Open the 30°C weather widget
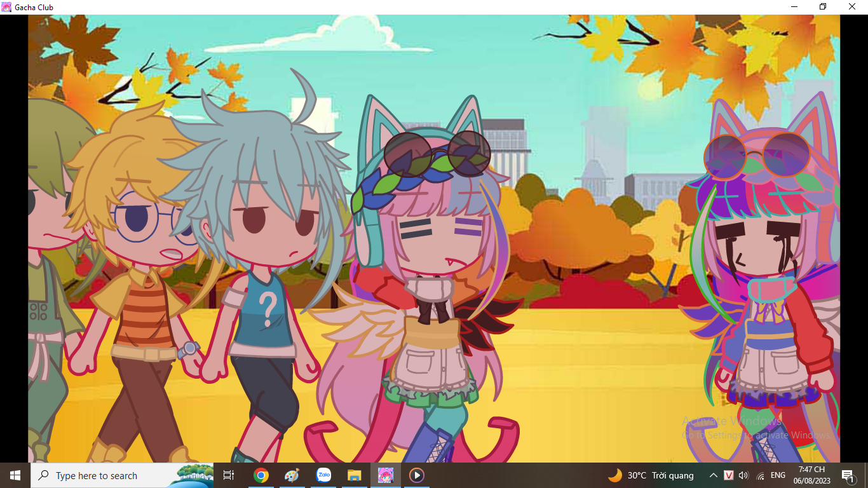This screenshot has width=868, height=488. point(651,475)
